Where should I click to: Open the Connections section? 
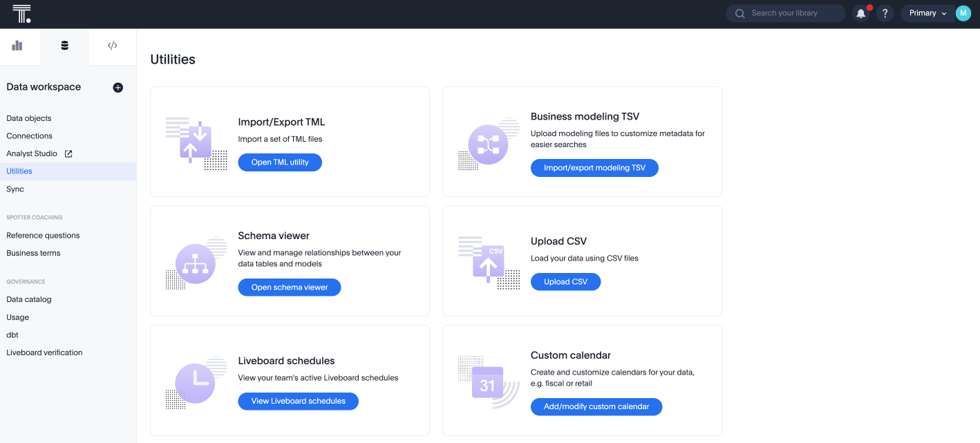29,135
